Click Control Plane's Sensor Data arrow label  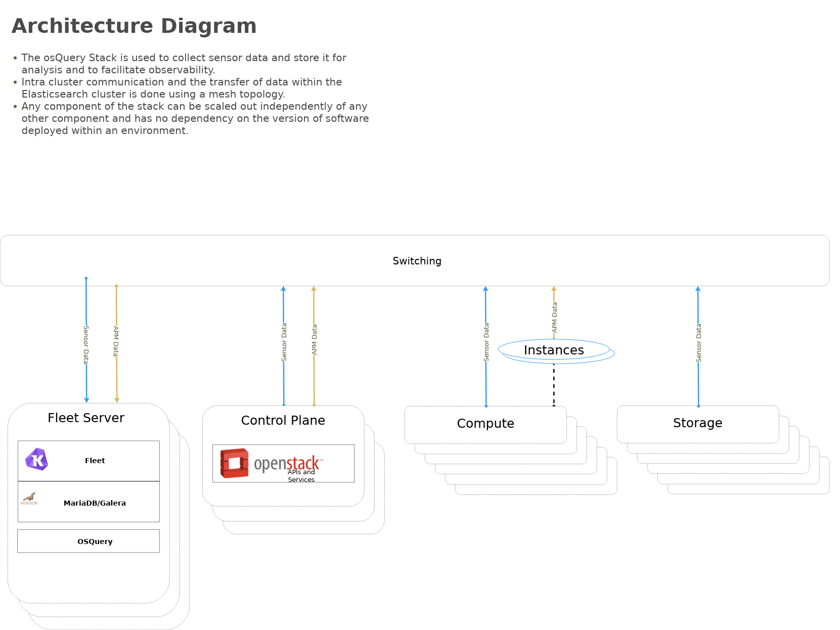pyautogui.click(x=284, y=342)
